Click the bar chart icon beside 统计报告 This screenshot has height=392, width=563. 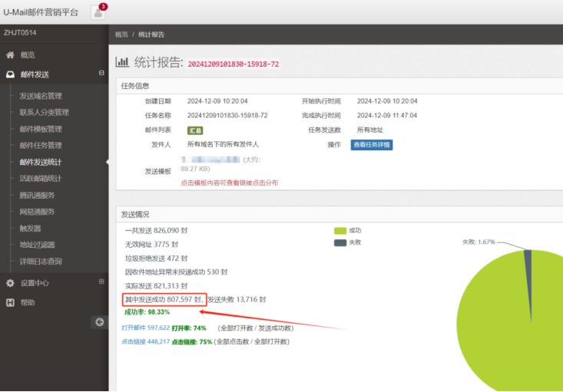122,62
